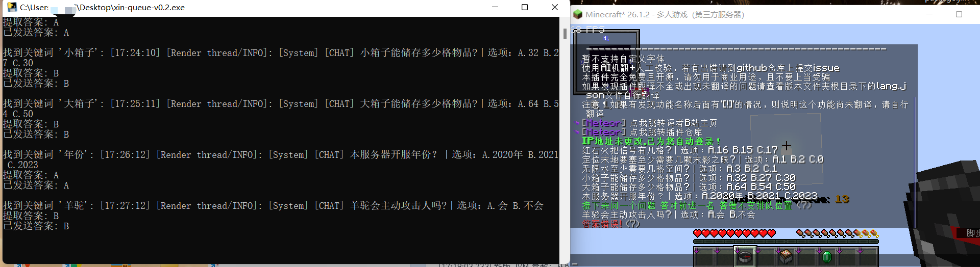
Task: Click chat line 羊驼会主动攻击人吗 in Minecraft
Action: pos(668,215)
